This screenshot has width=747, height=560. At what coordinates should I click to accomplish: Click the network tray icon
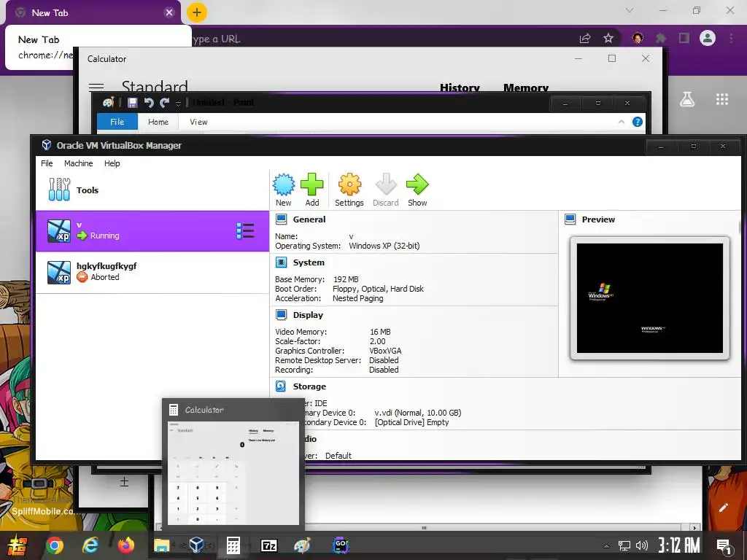624,545
